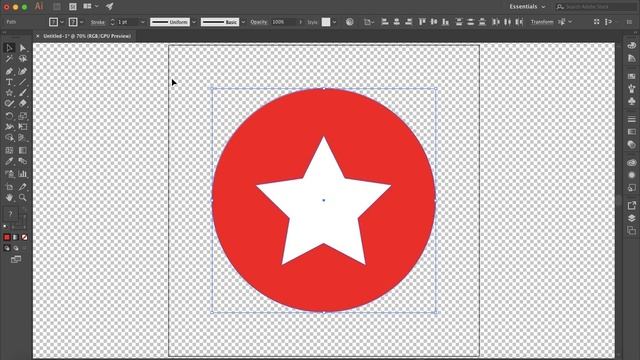Image resolution: width=640 pixels, height=360 pixels.
Task: Select the Blend tool
Action: click(x=23, y=161)
